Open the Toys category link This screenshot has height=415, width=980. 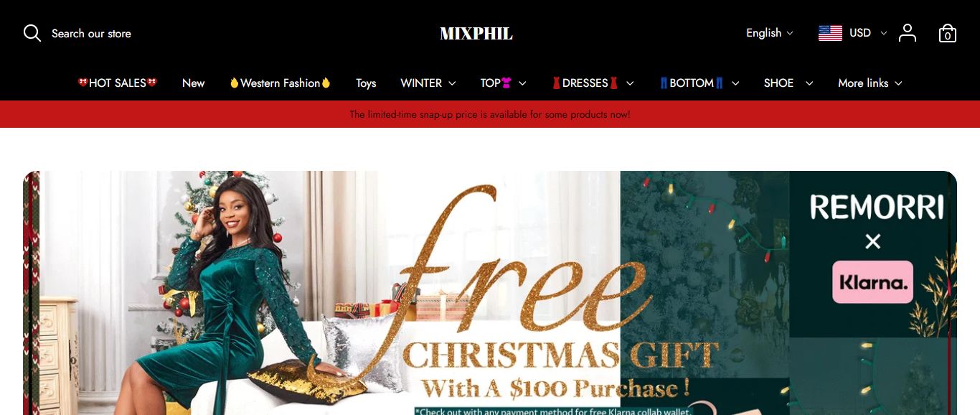coord(366,83)
